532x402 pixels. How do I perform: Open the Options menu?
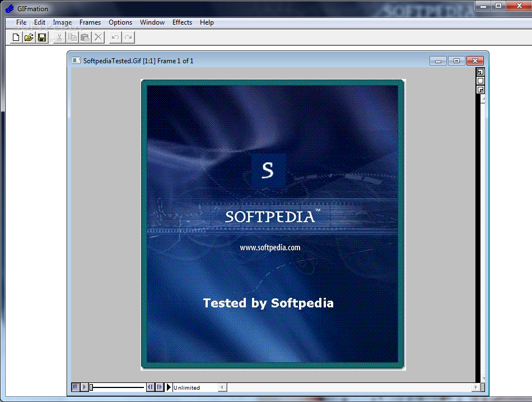tap(120, 22)
